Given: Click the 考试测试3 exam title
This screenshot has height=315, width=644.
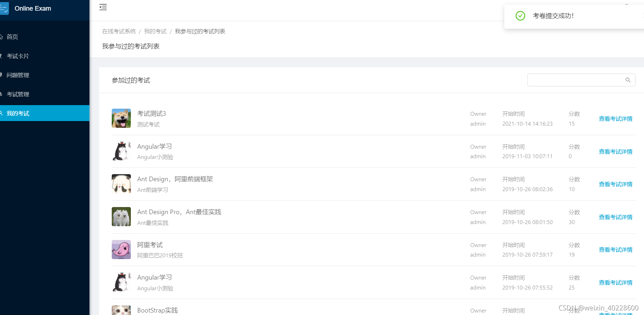Looking at the screenshot, I should point(151,114).
